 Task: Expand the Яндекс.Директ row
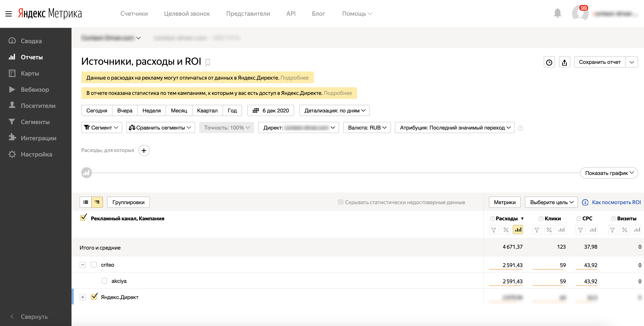click(x=83, y=297)
